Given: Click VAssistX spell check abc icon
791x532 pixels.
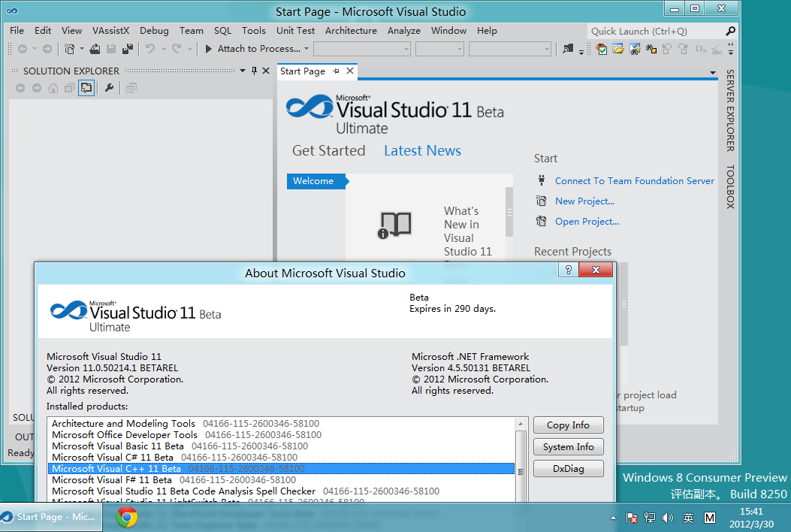Looking at the screenshot, I should coord(717,50).
